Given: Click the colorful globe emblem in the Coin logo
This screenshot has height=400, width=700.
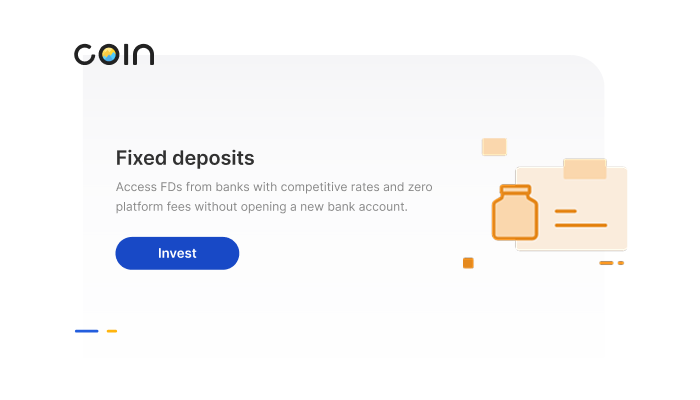Looking at the screenshot, I should coord(108,55).
